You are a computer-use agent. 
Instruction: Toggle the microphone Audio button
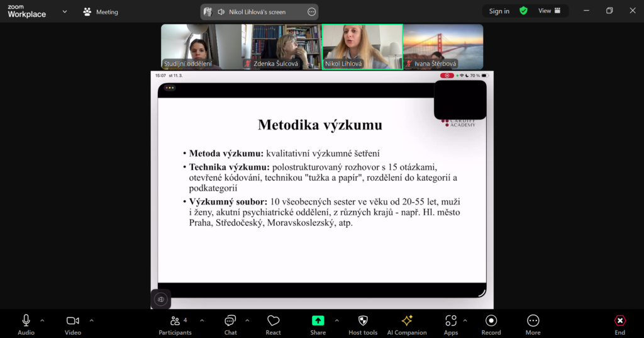click(26, 324)
